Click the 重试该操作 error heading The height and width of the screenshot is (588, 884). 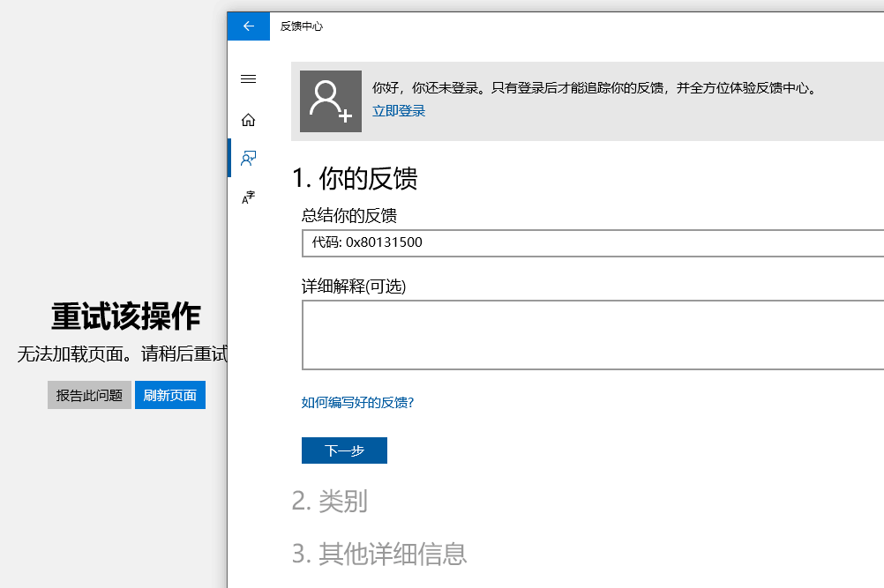(x=125, y=316)
